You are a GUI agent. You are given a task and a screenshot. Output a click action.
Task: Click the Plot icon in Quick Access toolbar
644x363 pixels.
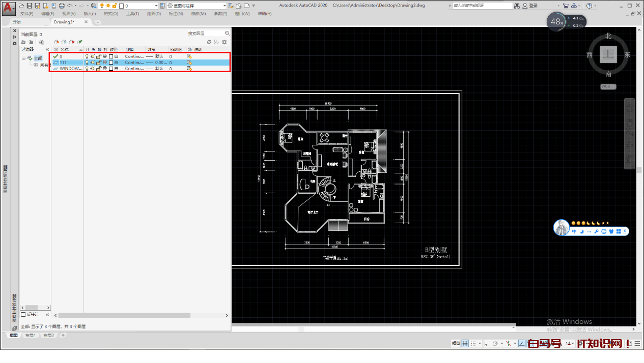click(x=61, y=6)
